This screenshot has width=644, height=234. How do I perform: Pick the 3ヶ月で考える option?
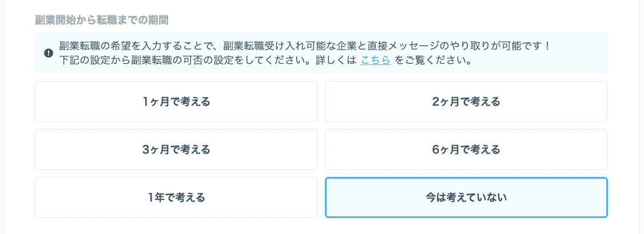(x=176, y=150)
